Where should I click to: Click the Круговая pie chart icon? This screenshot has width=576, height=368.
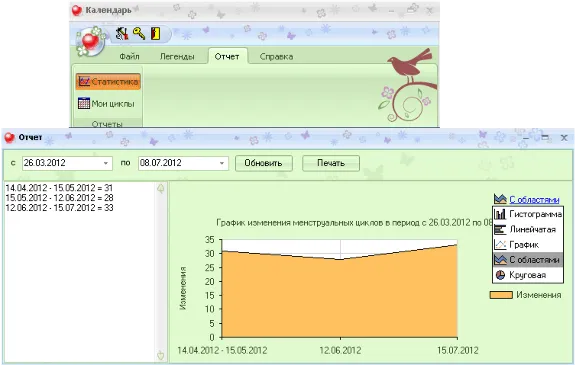[500, 275]
